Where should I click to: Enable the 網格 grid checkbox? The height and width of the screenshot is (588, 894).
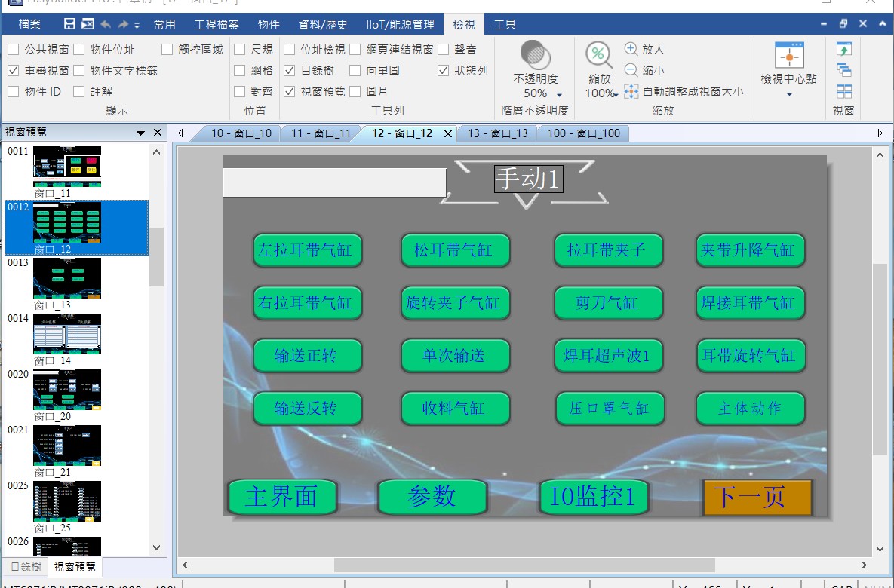click(x=240, y=71)
